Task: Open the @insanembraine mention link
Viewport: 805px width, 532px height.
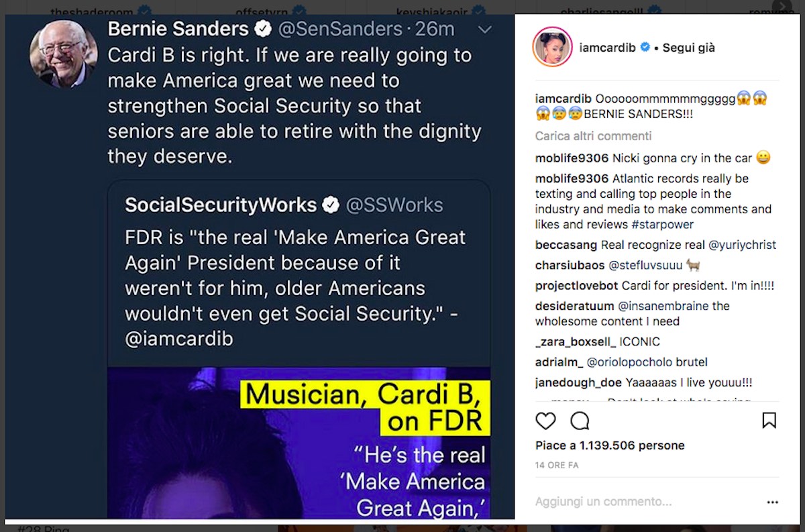Action: pyautogui.click(x=663, y=306)
